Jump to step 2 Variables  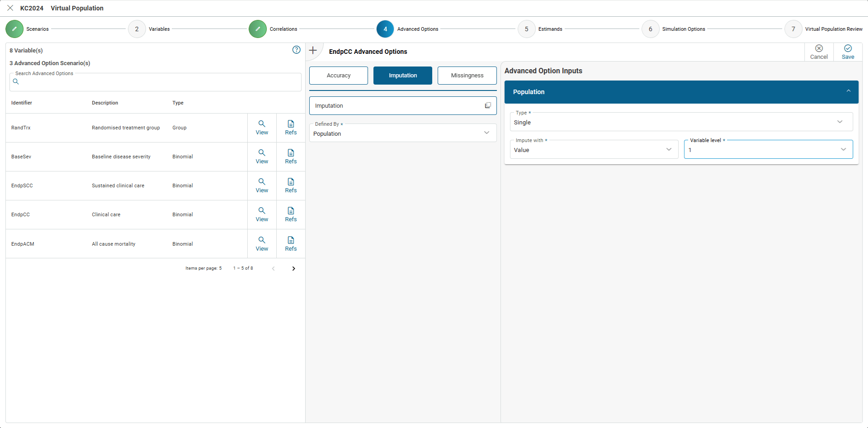point(137,29)
